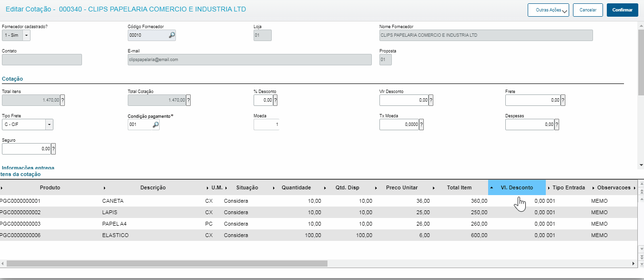This screenshot has height=280, width=644.
Task: Show help for Total Cotação field
Action: 188,100
